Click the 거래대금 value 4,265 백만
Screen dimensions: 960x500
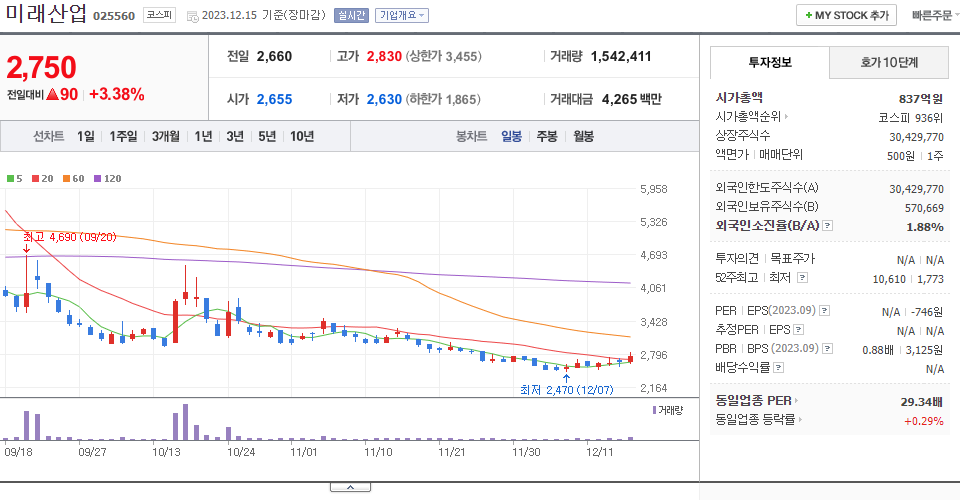point(632,99)
